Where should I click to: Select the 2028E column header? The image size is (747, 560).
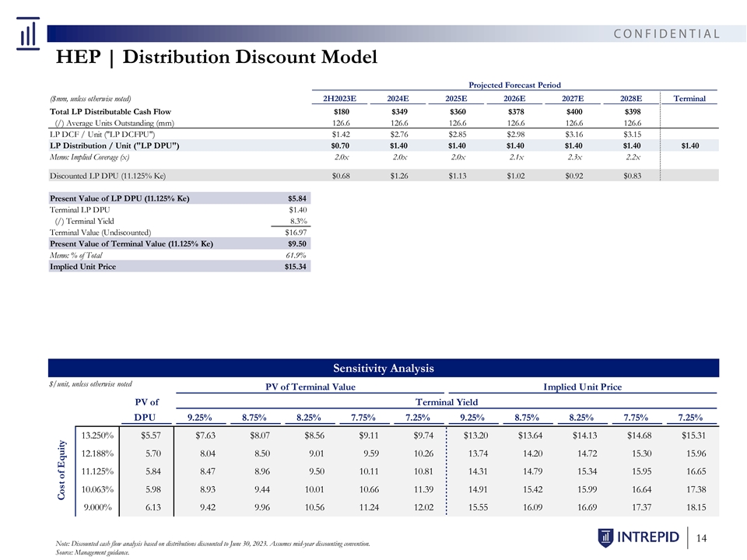(x=631, y=99)
